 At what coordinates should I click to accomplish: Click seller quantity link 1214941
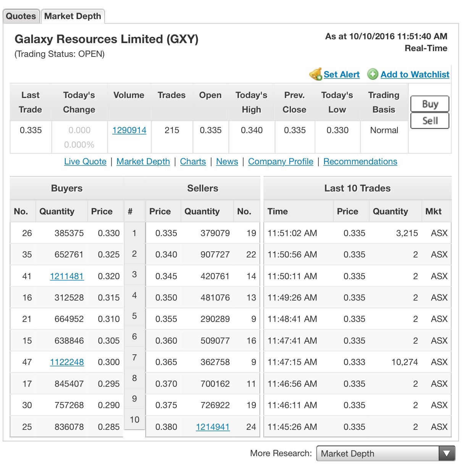pos(213,427)
